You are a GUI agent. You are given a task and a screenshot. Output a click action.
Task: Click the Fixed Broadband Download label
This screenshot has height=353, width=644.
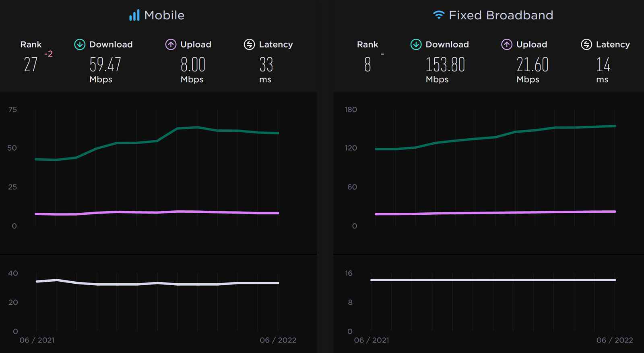pos(447,44)
